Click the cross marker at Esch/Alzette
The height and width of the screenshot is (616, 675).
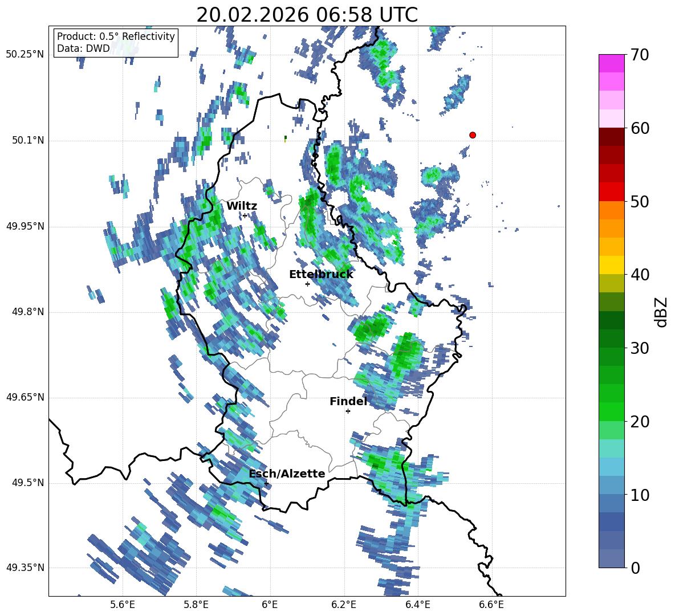point(266,483)
